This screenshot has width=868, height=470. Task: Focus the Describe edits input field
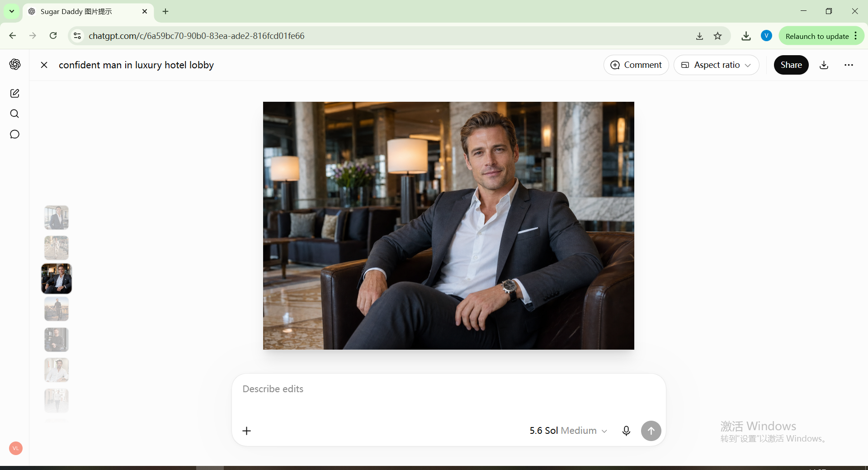coord(448,389)
